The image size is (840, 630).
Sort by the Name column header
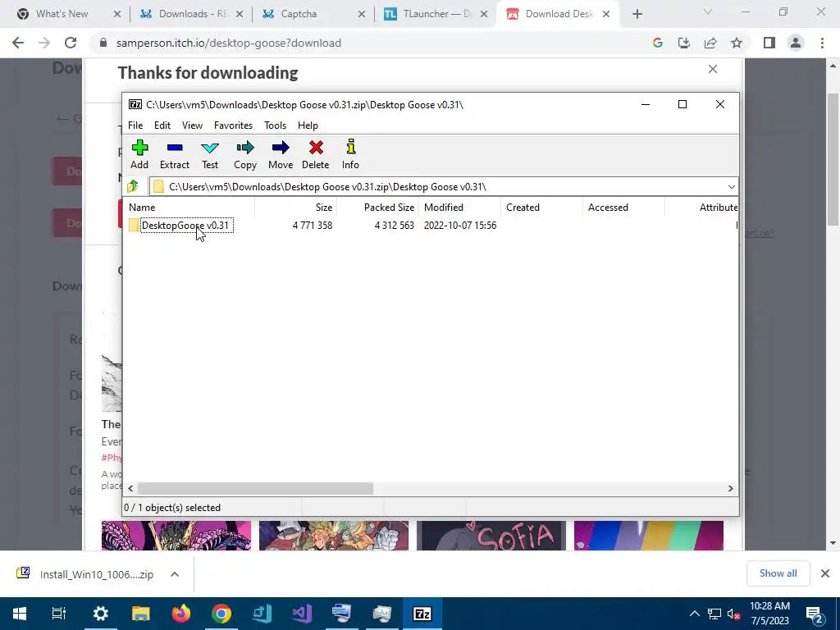point(189,208)
